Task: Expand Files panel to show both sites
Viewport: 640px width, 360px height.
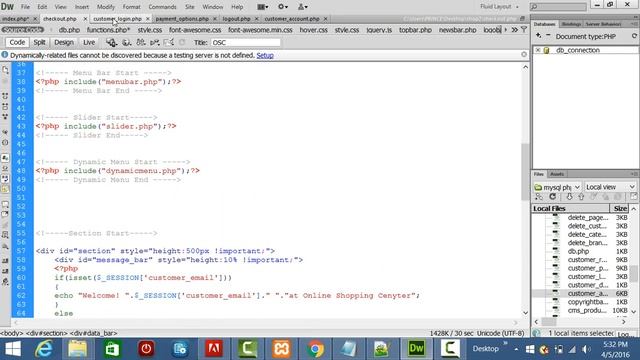Action: 634,197
